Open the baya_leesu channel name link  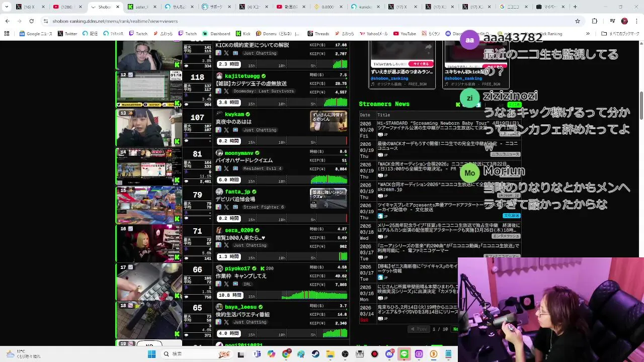[240, 307]
